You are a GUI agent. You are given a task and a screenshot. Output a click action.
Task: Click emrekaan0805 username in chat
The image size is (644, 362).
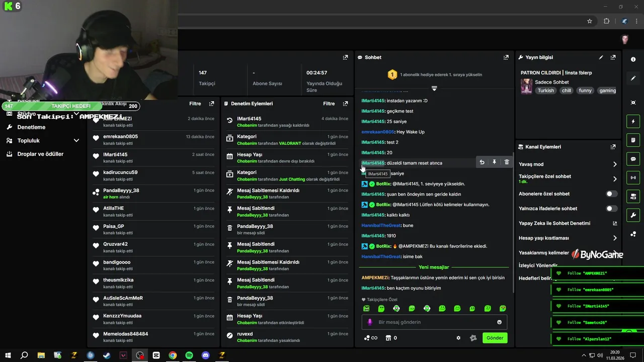pos(378,132)
